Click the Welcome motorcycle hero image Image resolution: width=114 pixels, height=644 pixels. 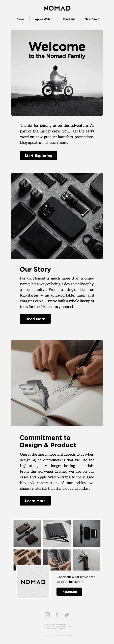57,73
